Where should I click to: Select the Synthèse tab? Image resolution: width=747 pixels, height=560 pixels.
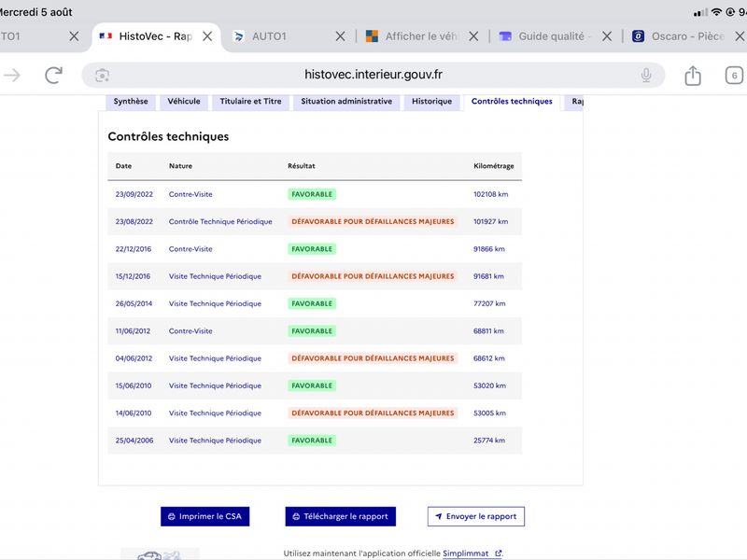tap(131, 102)
